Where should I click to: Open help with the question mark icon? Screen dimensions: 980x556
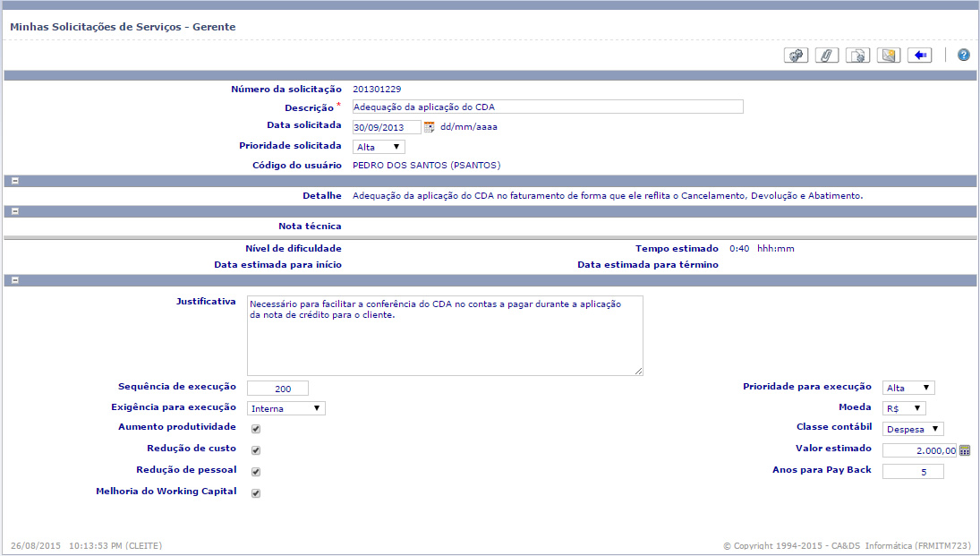964,56
